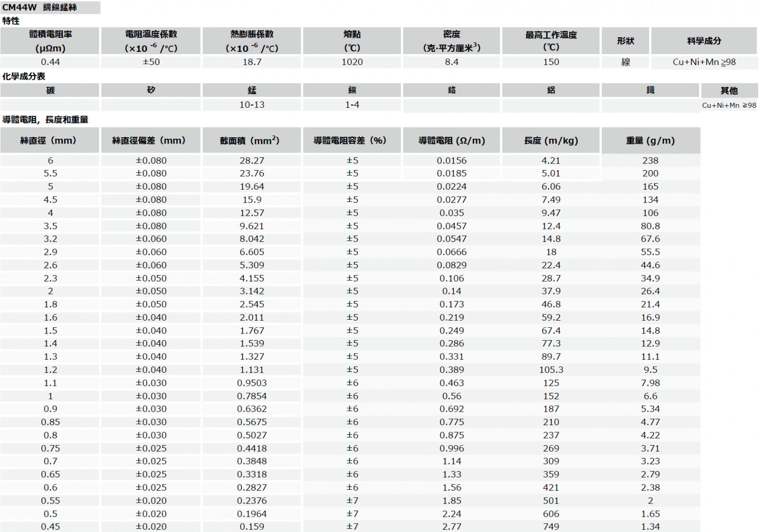
Task: Click the 12.57 cross-section value
Action: [252, 213]
